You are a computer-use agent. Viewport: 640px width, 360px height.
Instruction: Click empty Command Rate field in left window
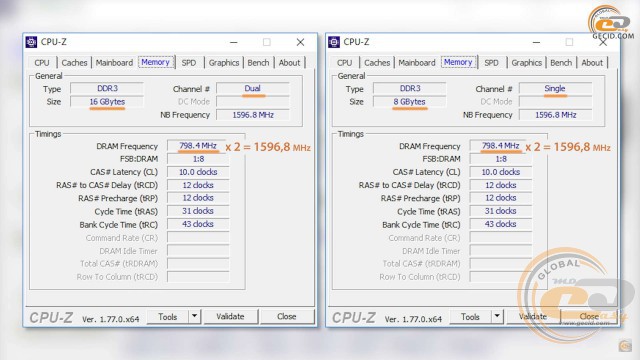coord(198,238)
